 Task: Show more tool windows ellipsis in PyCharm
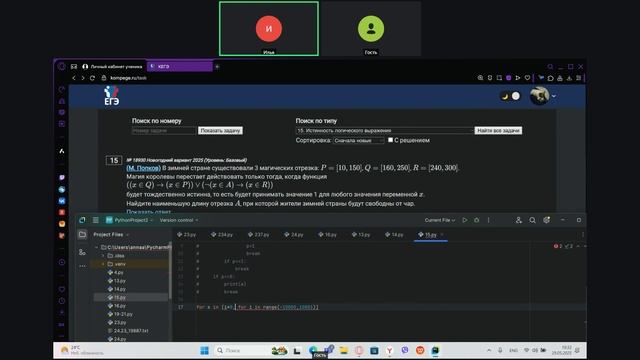click(x=82, y=266)
